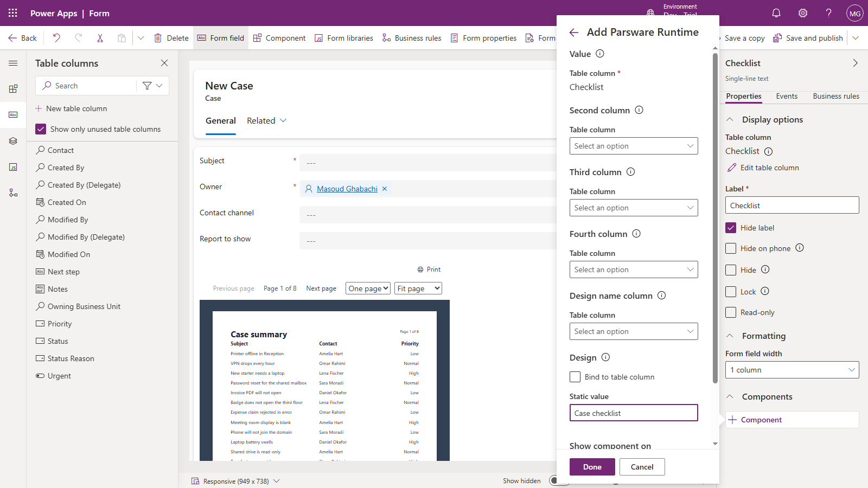Open Business rules in toolbar
This screenshot has width=868, height=488.
pos(412,38)
